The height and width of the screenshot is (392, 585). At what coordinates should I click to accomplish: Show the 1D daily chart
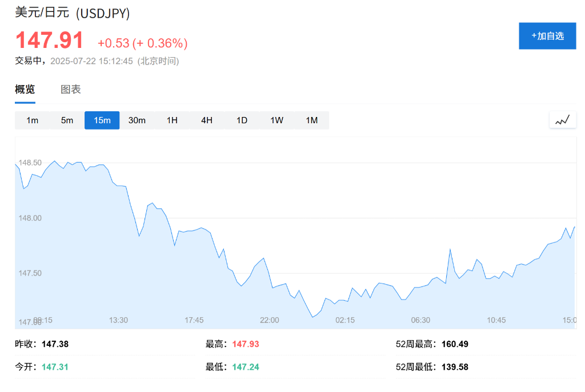click(x=242, y=120)
